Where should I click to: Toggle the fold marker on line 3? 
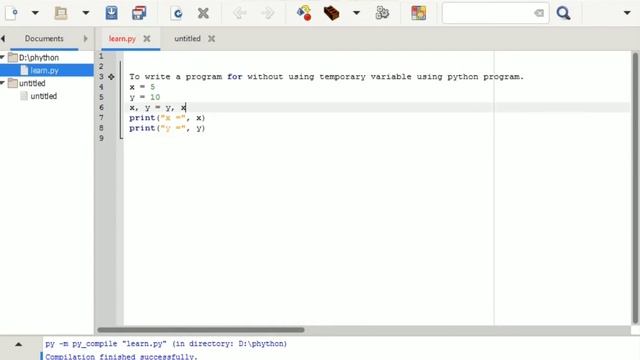click(x=111, y=77)
